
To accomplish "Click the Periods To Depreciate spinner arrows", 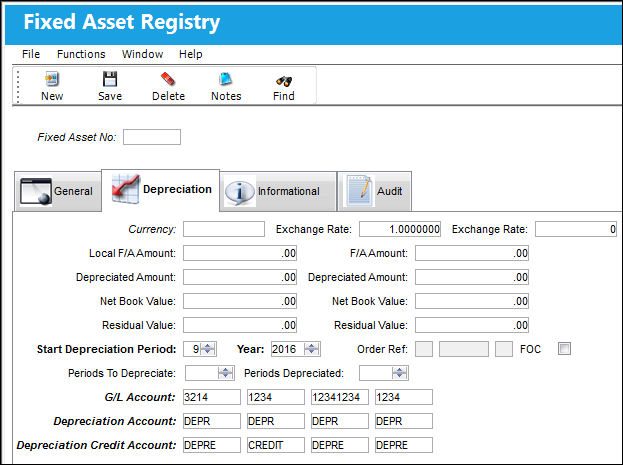I will (x=225, y=373).
